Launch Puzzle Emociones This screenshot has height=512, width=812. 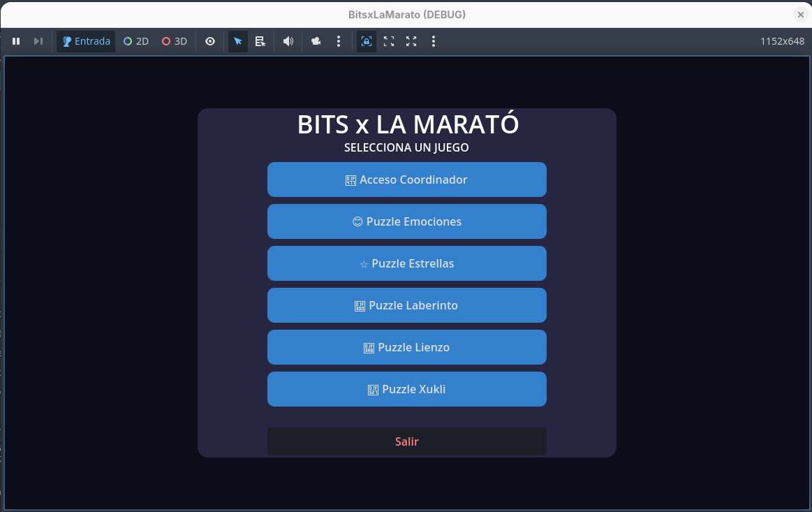406,221
